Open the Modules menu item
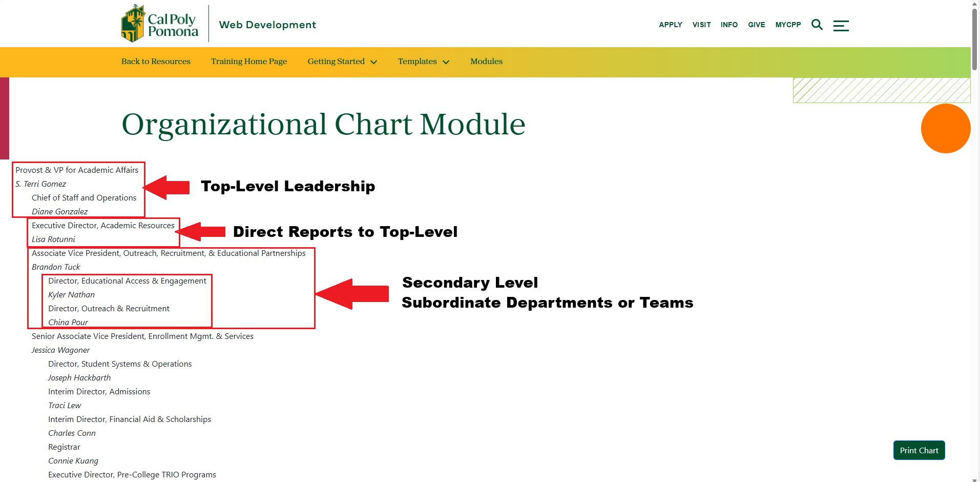 pos(486,62)
